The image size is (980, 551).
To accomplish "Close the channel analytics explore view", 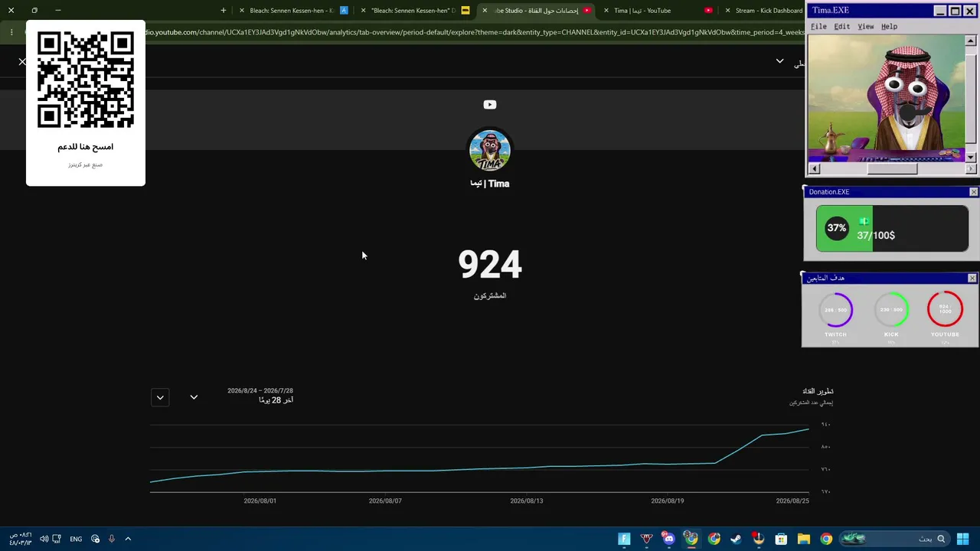I will 22,61.
